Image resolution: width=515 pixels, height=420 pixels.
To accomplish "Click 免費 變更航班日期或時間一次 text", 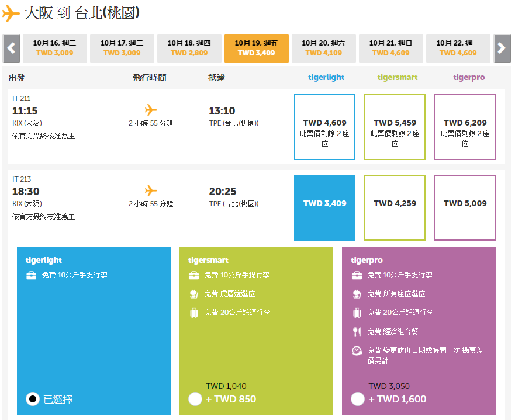I will 414,350.
